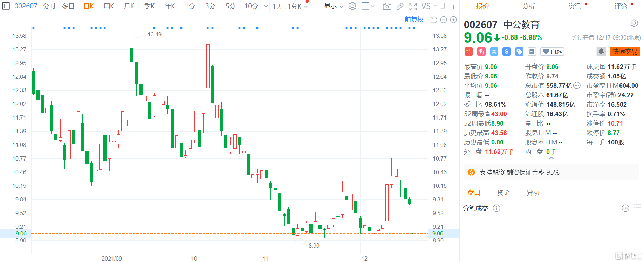Image resolution: width=644 pixels, height=262 pixels.
Task: Select the 3分 minute chart
Action: 211,6
